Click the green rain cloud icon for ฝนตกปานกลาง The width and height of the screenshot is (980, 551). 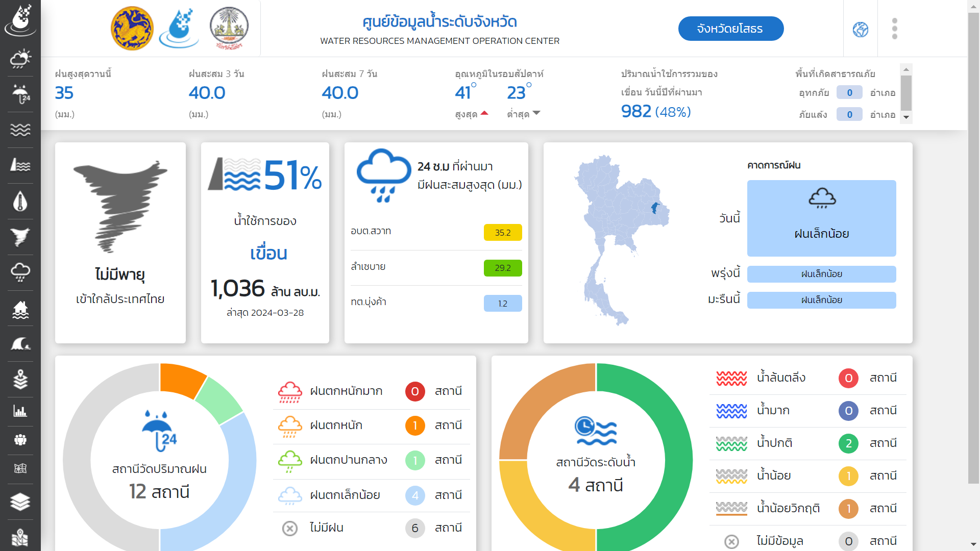(x=290, y=461)
